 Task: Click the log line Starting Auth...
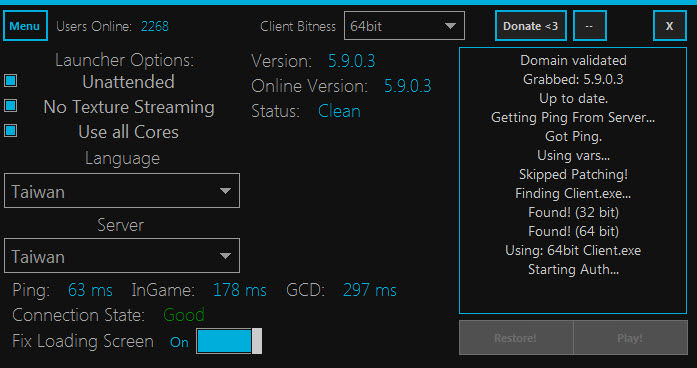[x=573, y=269]
